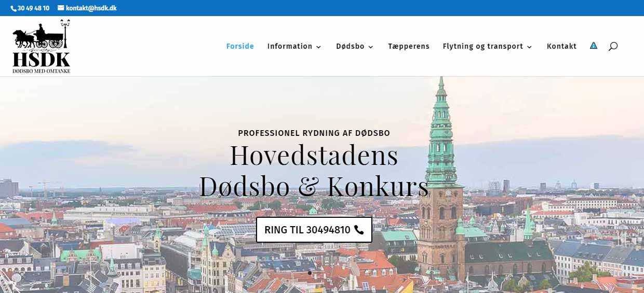Open the Information menu label
This screenshot has height=293, width=644.
coord(290,46)
